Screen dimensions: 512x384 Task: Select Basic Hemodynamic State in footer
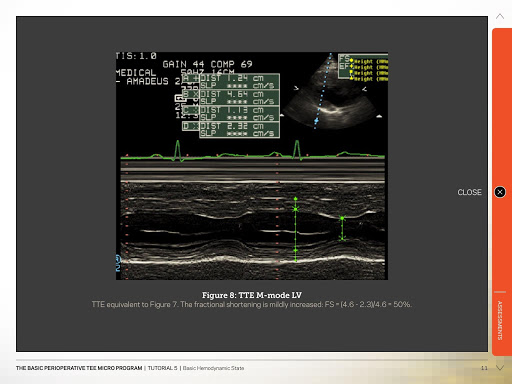[213, 368]
